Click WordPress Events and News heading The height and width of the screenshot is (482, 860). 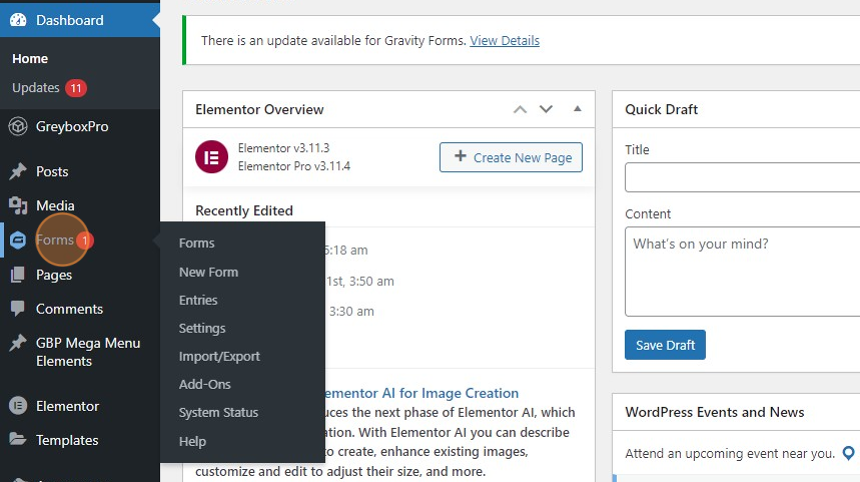click(715, 412)
